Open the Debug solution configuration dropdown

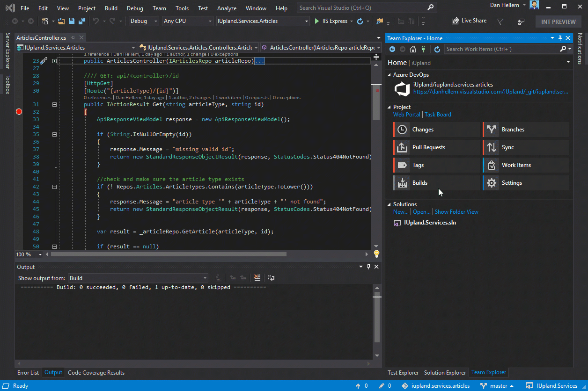(x=155, y=21)
